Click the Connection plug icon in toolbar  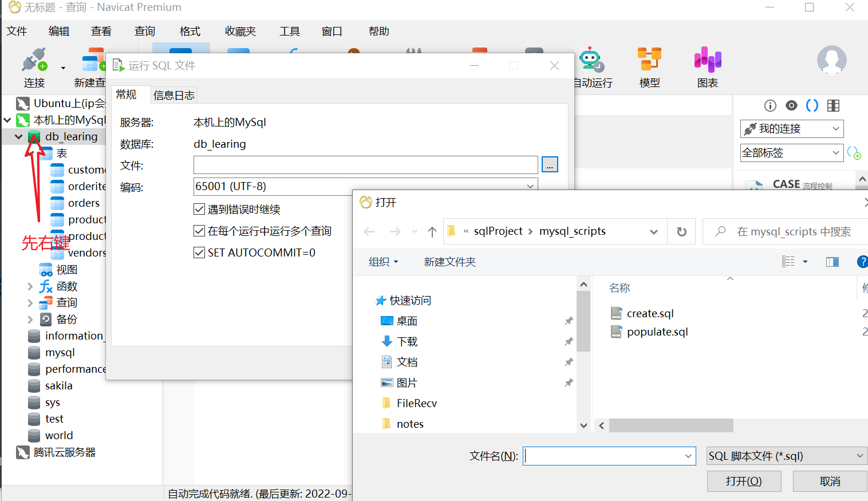tap(34, 60)
